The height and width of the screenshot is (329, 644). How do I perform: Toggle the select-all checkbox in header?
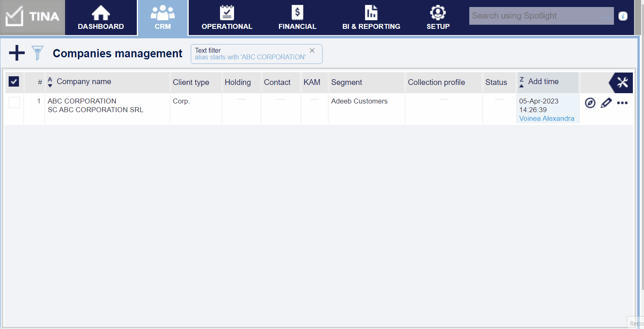14,82
